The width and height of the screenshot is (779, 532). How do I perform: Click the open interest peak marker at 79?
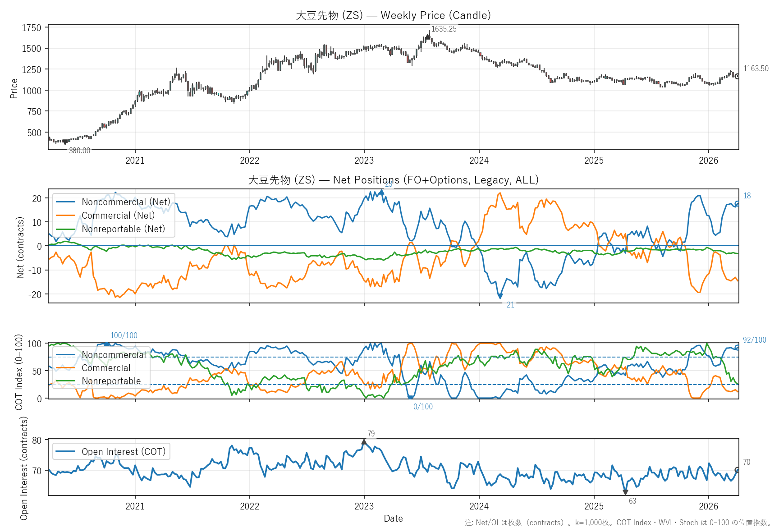point(364,442)
